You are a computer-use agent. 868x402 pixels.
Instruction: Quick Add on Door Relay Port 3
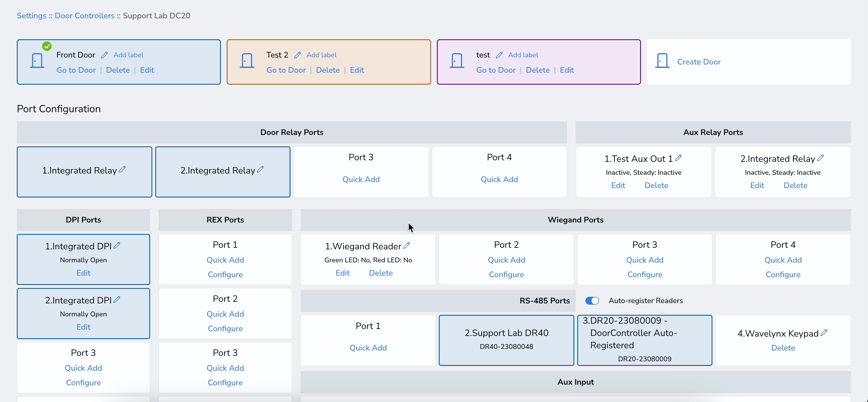tap(361, 179)
